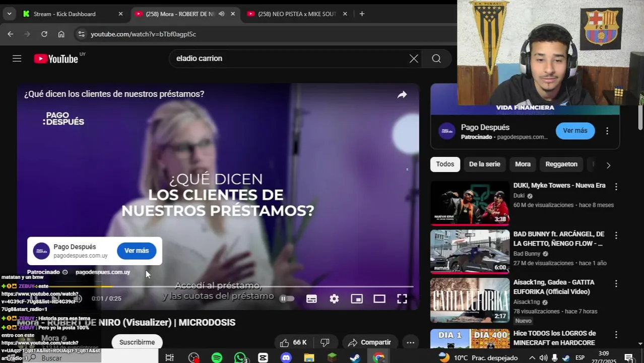Viewport: 644px width, 363px height.
Task: Dislike the video with thumbs down
Action: [325, 342]
